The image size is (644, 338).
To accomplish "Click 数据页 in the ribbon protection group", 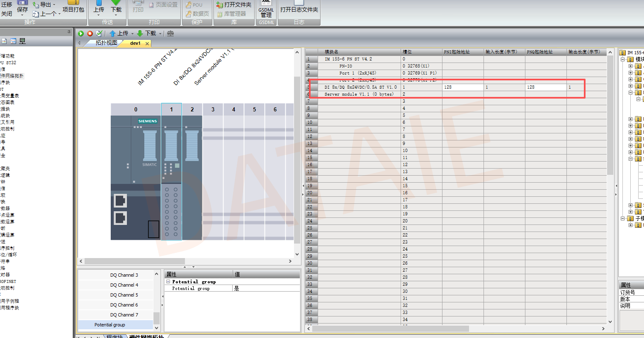I will coord(197,14).
